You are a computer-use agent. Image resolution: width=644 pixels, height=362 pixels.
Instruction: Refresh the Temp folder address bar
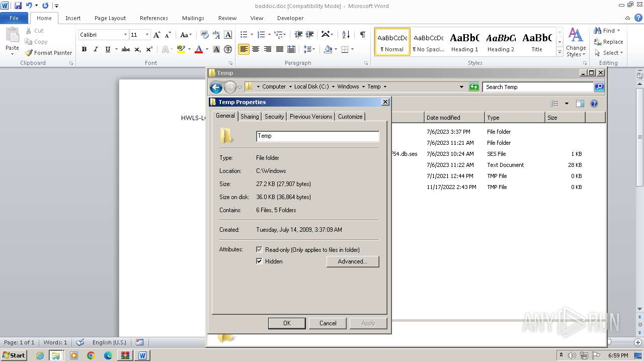pos(473,87)
